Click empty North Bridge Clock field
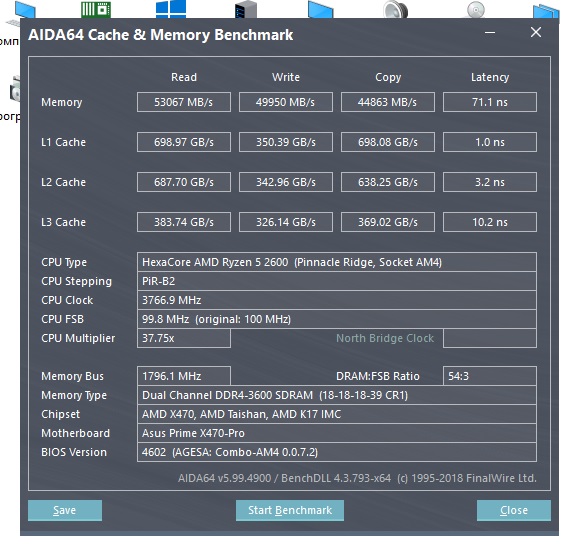Screen dimensions: 580x549 (x=490, y=338)
